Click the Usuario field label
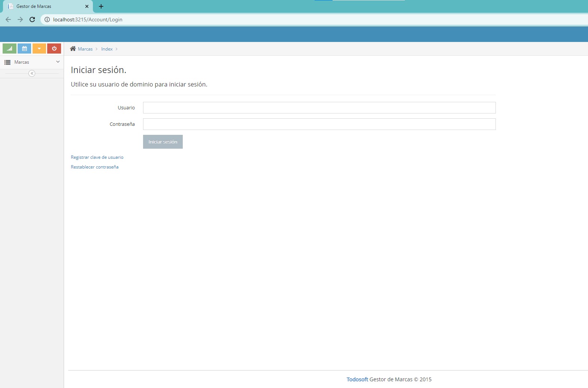The height and width of the screenshot is (388, 588). tap(126, 107)
